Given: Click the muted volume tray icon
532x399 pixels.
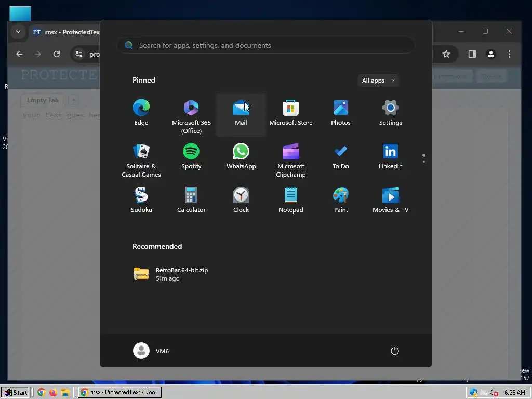Looking at the screenshot, I should 494,393.
